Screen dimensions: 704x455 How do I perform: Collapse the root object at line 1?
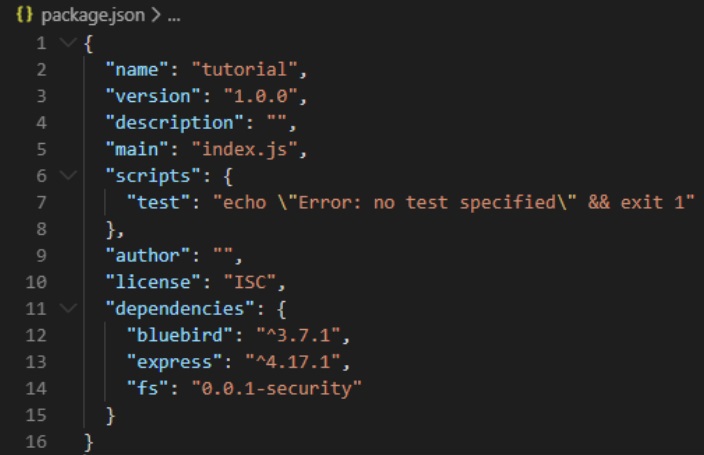[x=65, y=44]
